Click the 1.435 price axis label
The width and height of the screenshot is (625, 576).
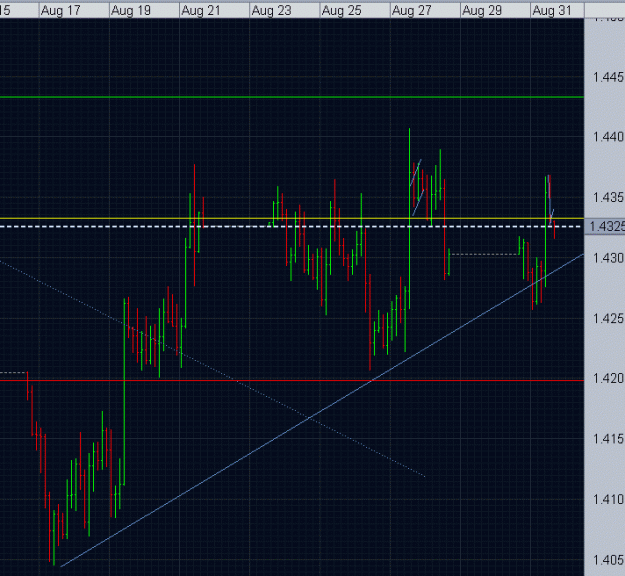pos(608,197)
